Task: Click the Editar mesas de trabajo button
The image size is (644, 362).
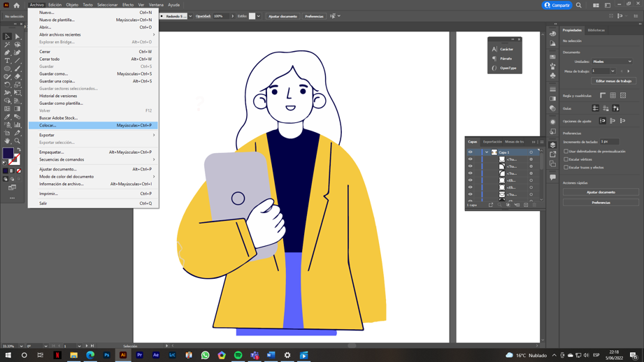Action: 613,81
